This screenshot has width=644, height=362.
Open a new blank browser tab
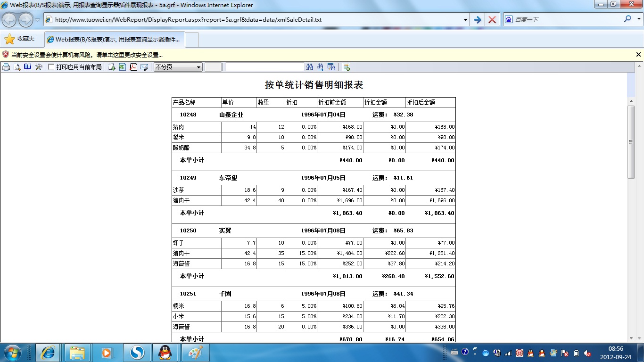click(192, 40)
